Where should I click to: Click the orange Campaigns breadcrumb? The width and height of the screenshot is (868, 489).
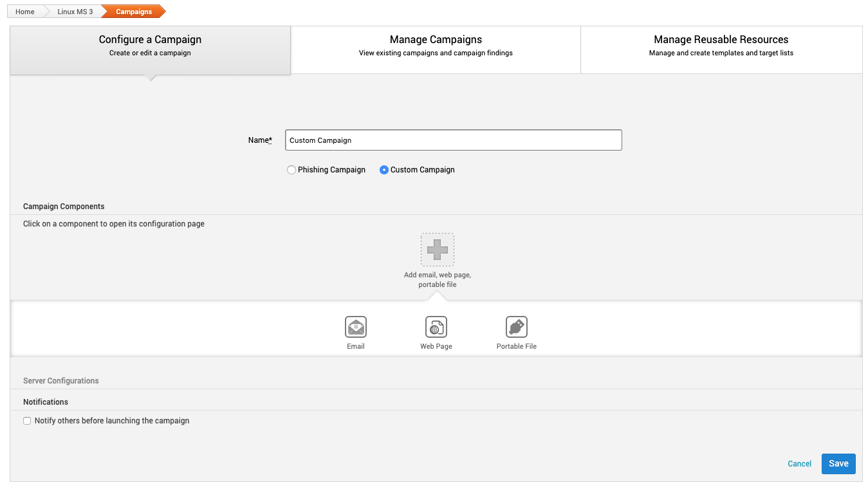[134, 12]
